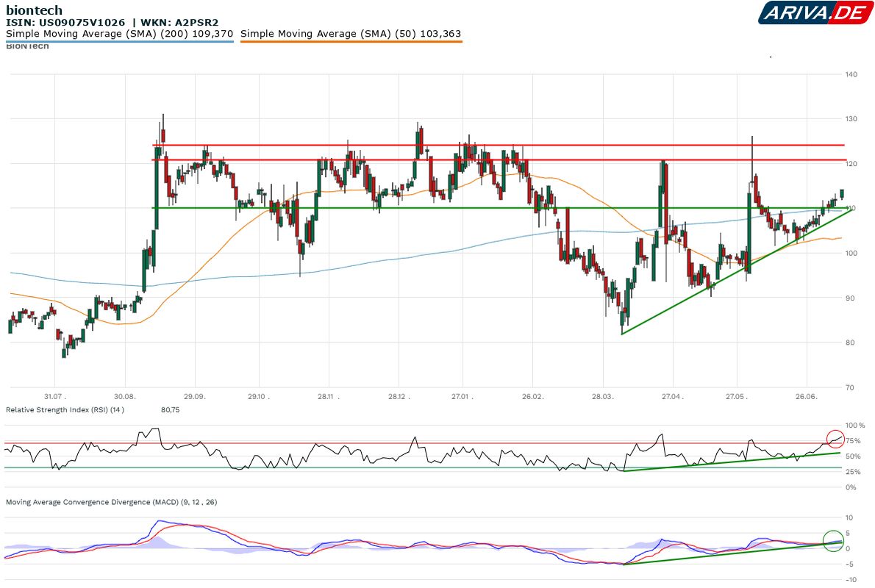
Task: Click the blue SMA 200 legend line
Action: [x=119, y=41]
